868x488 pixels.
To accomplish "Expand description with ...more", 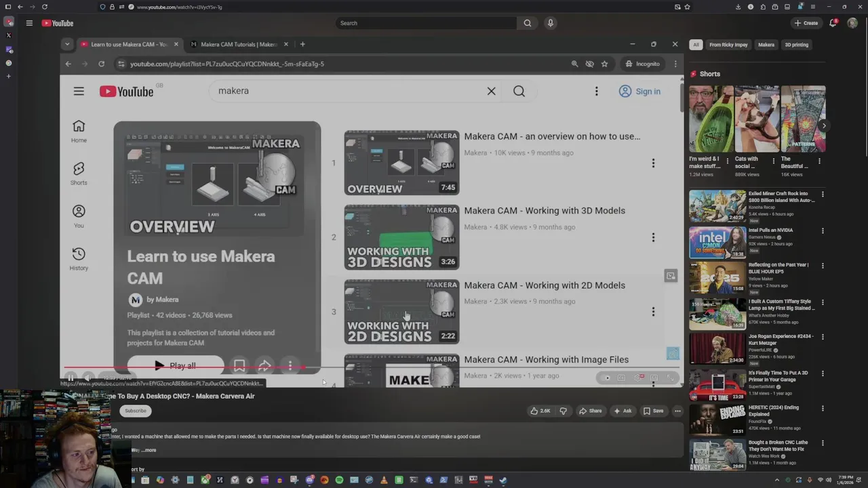I will tap(149, 450).
